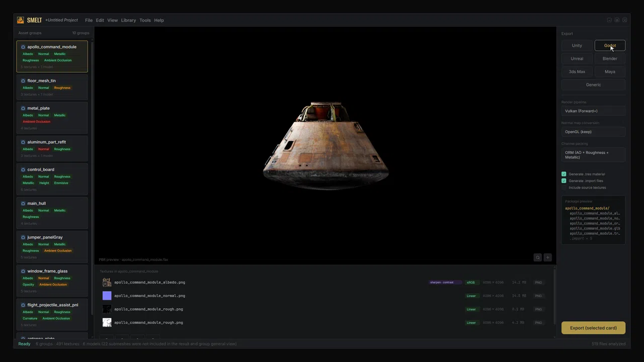The height and width of the screenshot is (362, 644).
Task: Click the 3D capsule model preview
Action: coord(326,146)
